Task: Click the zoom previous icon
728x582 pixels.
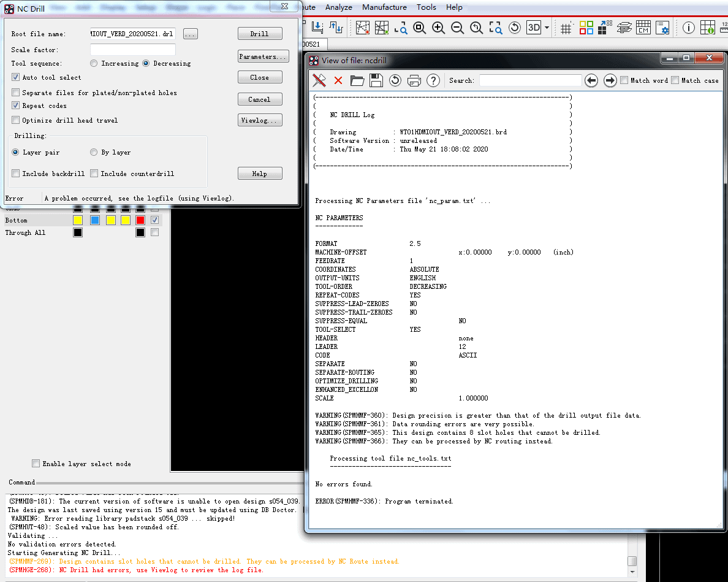Action: point(476,28)
